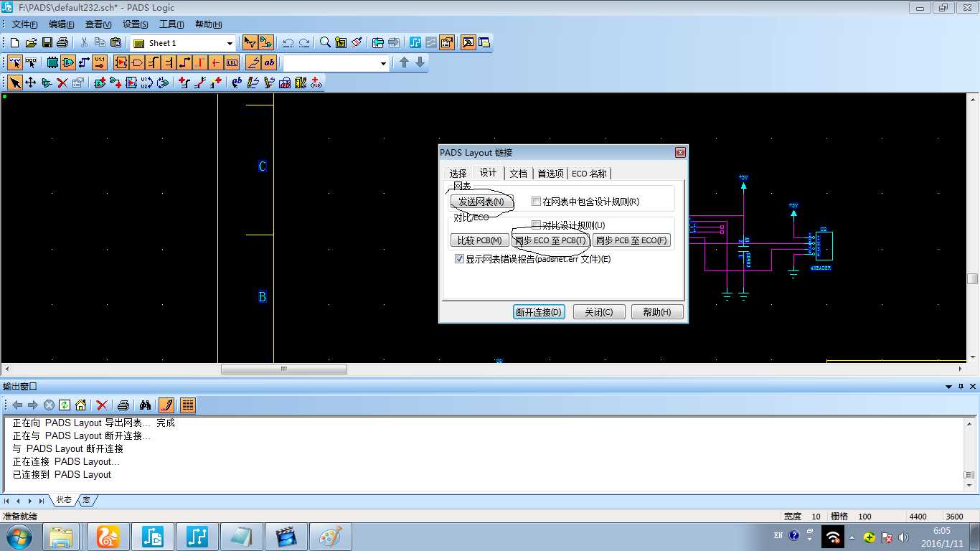
Task: Print output with output window printer icon
Action: pos(123,405)
